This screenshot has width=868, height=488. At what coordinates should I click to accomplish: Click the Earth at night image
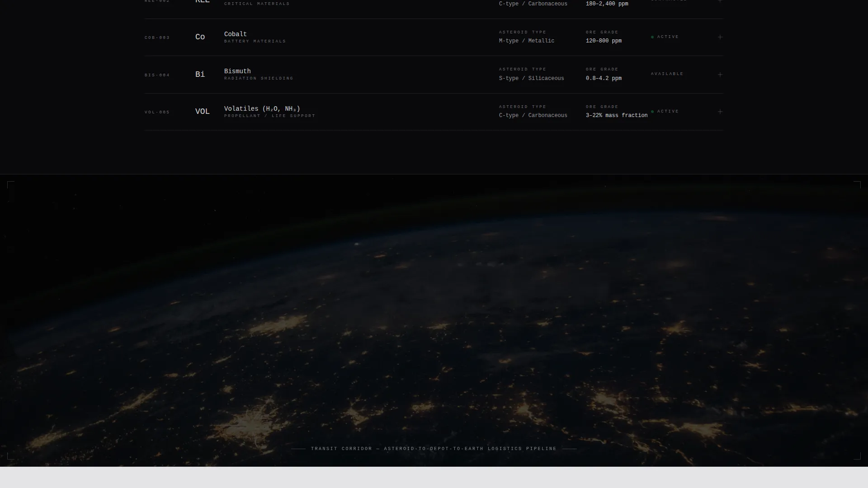(x=434, y=320)
